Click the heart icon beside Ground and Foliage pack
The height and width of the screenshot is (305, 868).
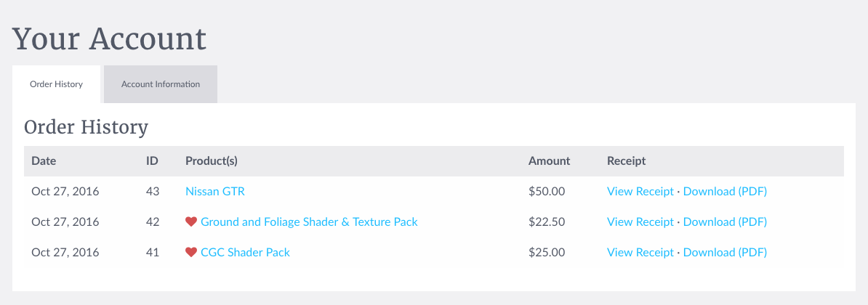(x=191, y=222)
